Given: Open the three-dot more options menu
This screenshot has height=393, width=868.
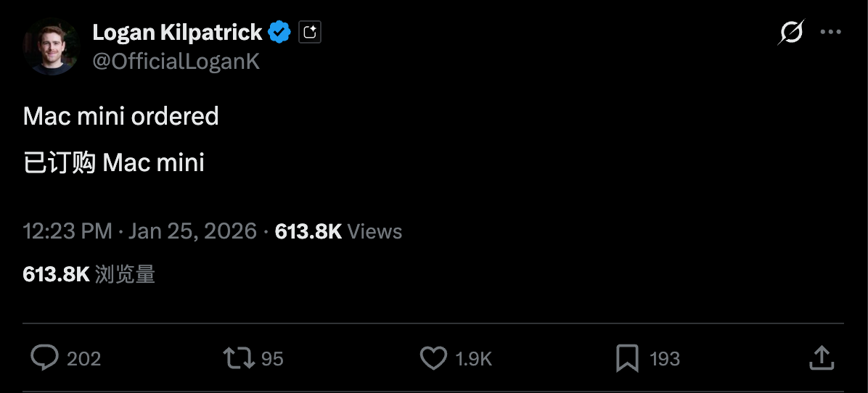Looking at the screenshot, I should click(x=830, y=33).
